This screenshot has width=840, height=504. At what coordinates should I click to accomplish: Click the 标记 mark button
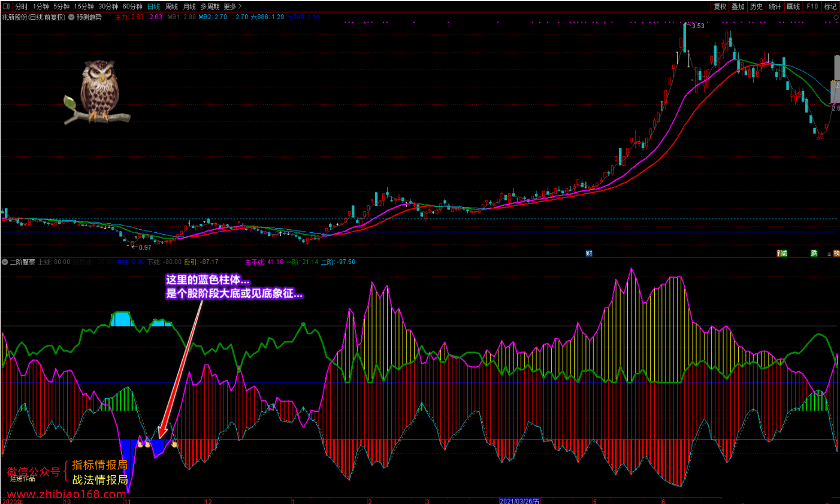[830, 7]
